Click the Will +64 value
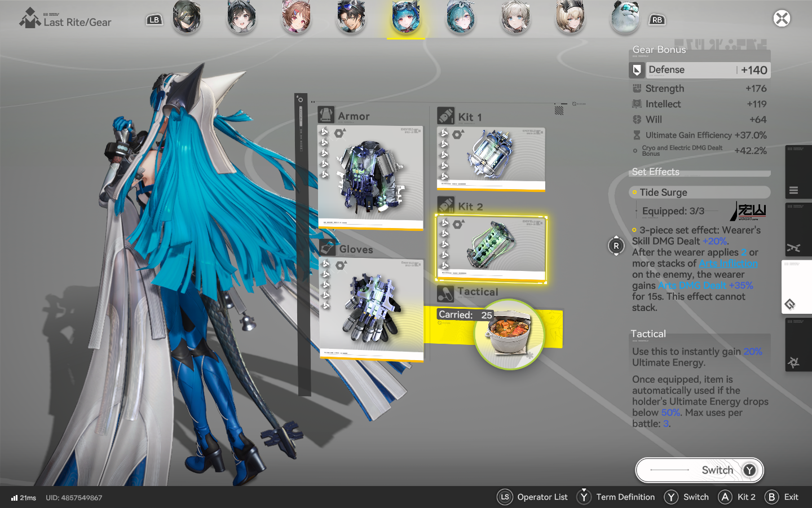Screen dimensions: 812x508 coord(758,120)
